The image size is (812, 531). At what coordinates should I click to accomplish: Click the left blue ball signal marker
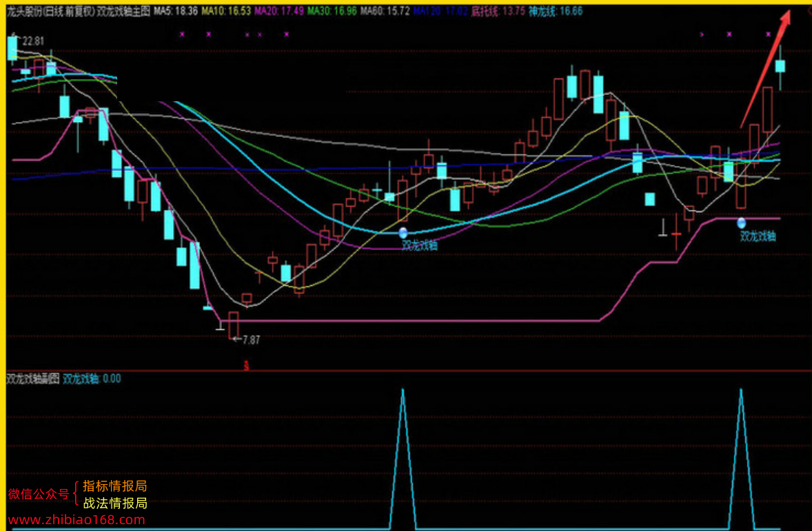[x=403, y=233]
